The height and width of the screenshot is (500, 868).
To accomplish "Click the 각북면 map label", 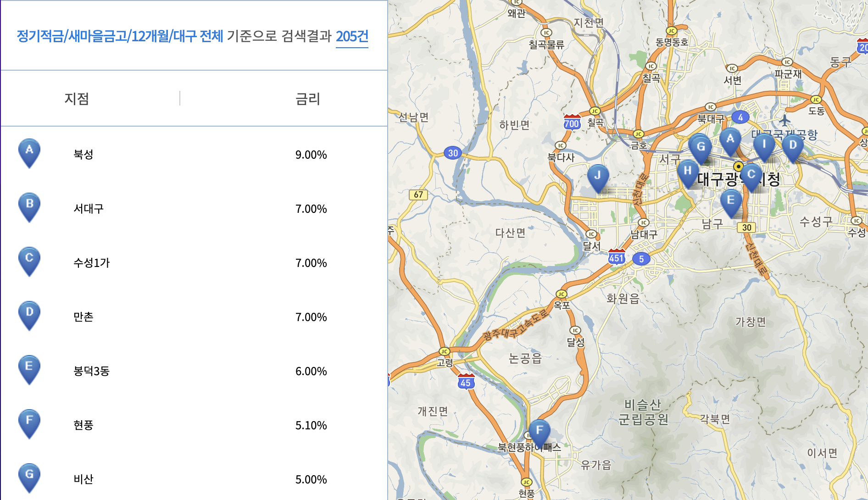I will (715, 419).
